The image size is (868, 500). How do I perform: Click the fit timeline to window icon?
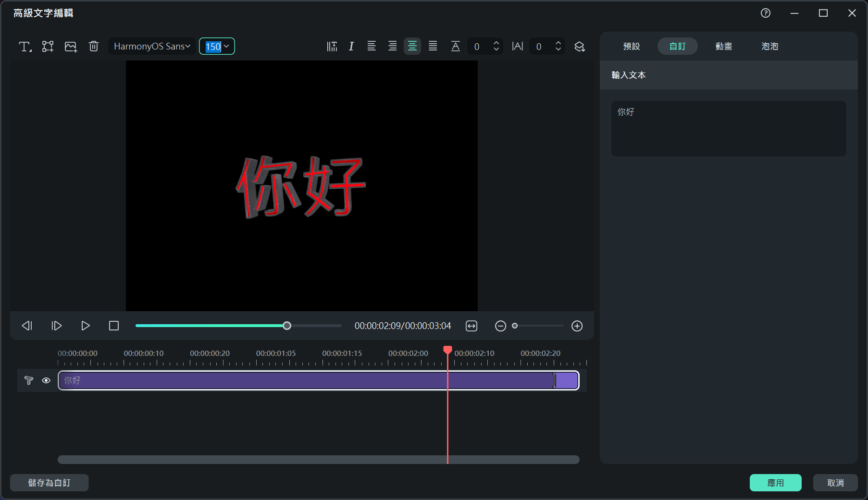471,326
